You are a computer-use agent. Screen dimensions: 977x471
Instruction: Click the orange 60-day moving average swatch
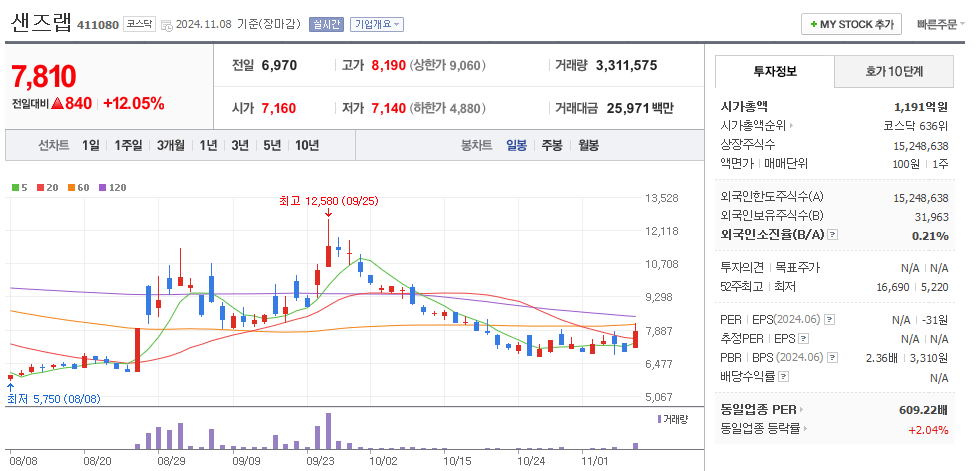click(x=72, y=188)
